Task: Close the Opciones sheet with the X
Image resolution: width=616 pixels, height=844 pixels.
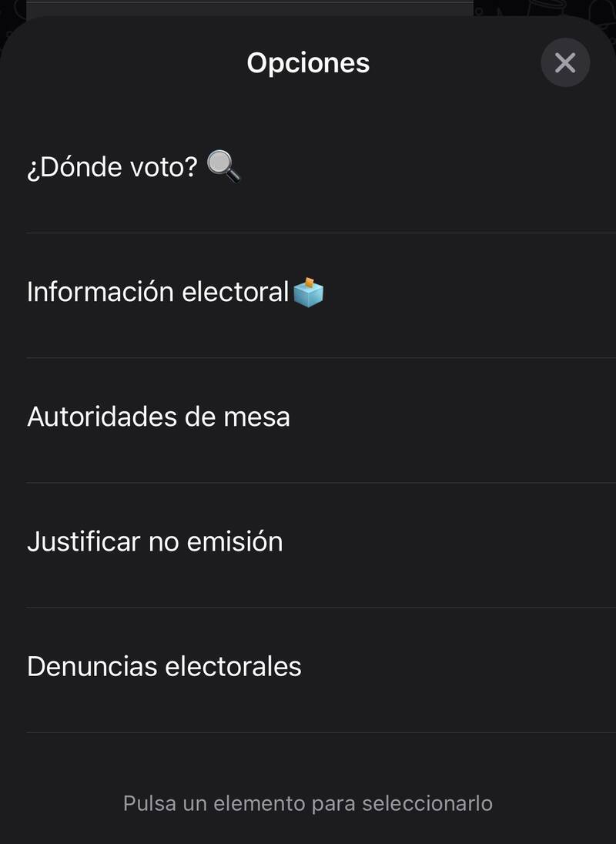Action: [565, 62]
